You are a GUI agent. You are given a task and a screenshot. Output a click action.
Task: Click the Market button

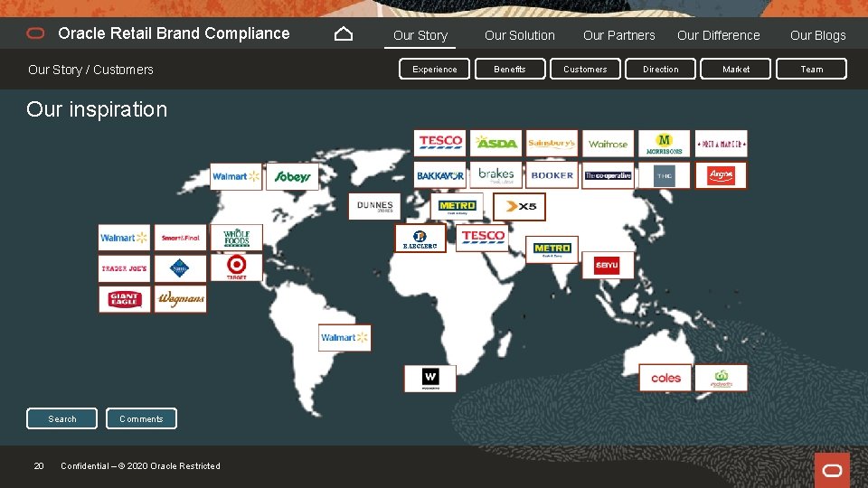click(x=736, y=70)
